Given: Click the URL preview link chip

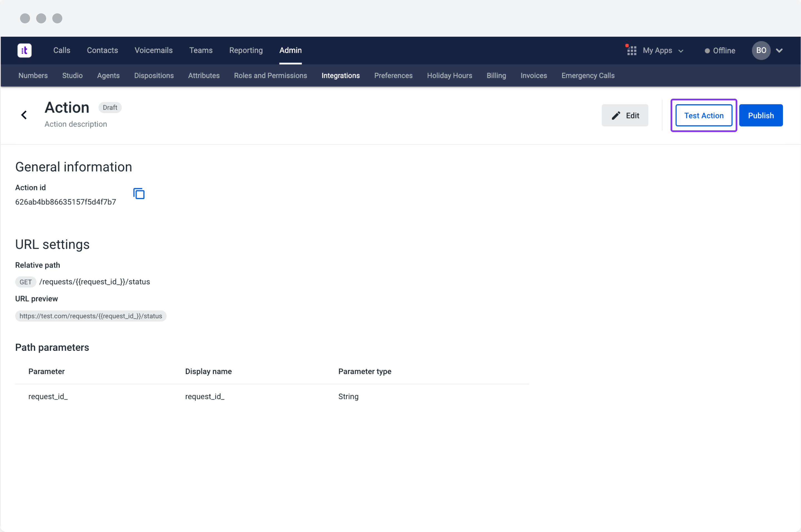Looking at the screenshot, I should pos(91,316).
